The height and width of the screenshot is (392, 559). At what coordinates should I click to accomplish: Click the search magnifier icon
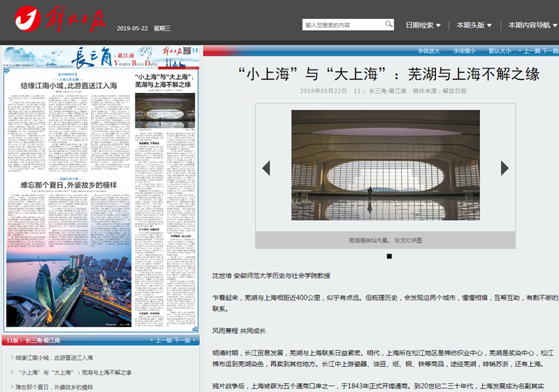pos(389,25)
